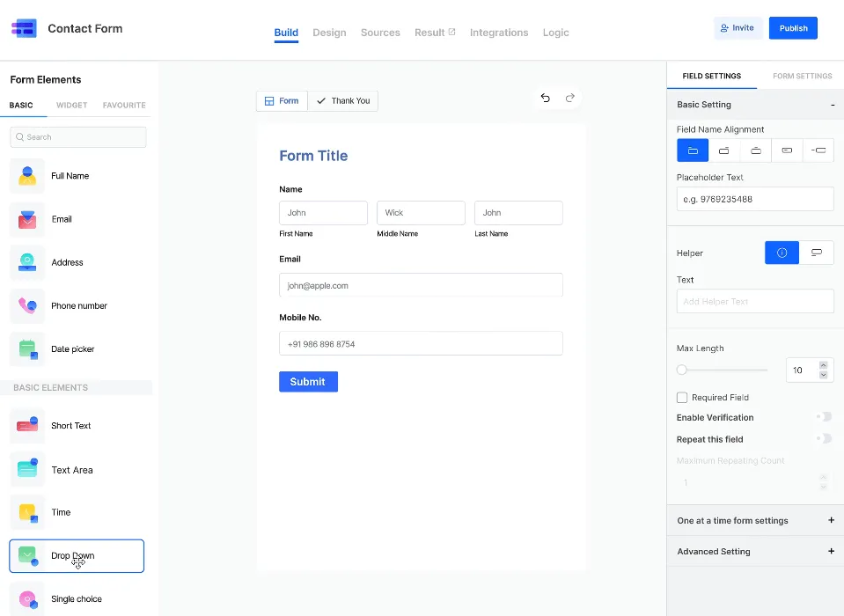The image size is (844, 616).
Task: Switch to FORM SETTINGS tab
Action: [x=802, y=76]
